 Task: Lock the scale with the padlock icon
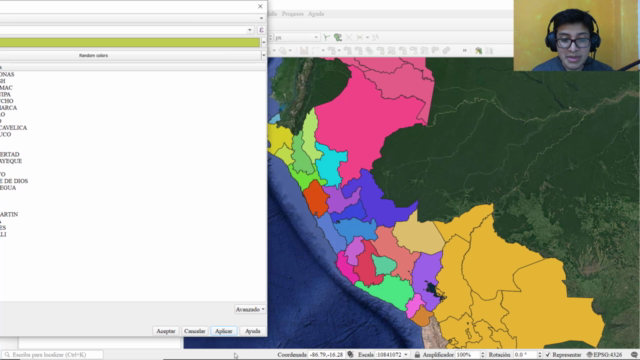[x=417, y=355]
